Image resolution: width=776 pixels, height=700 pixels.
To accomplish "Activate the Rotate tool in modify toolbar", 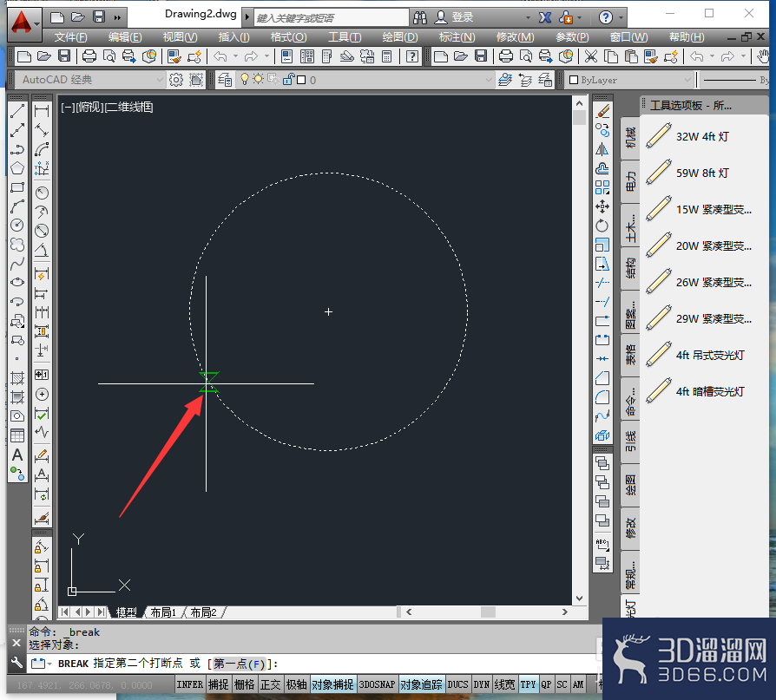I will (x=602, y=226).
